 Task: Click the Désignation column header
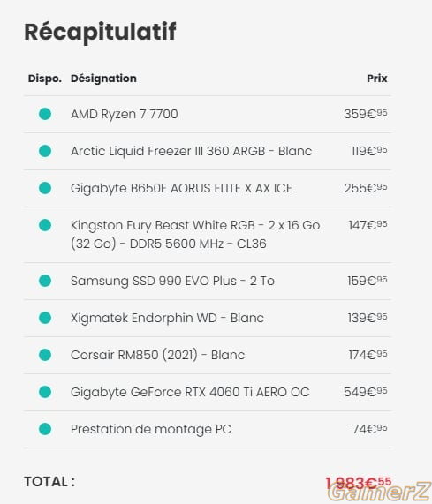point(103,79)
